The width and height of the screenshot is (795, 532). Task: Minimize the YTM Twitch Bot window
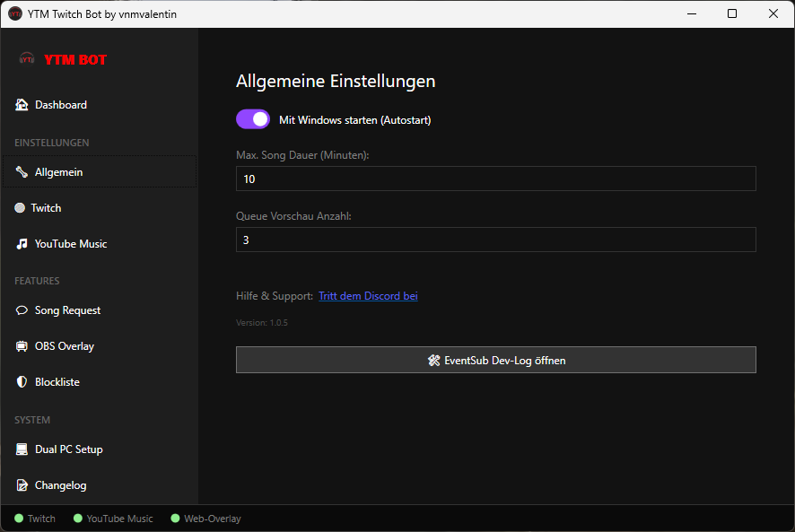[692, 13]
